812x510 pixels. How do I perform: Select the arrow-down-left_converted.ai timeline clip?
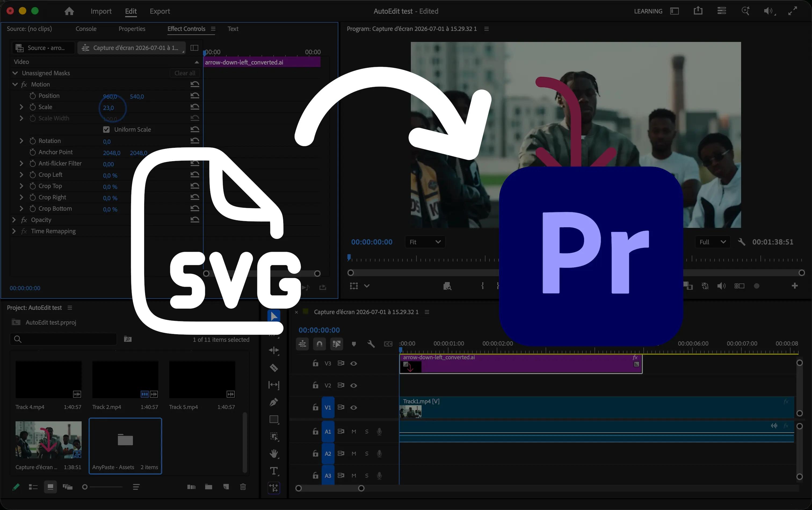pos(521,363)
